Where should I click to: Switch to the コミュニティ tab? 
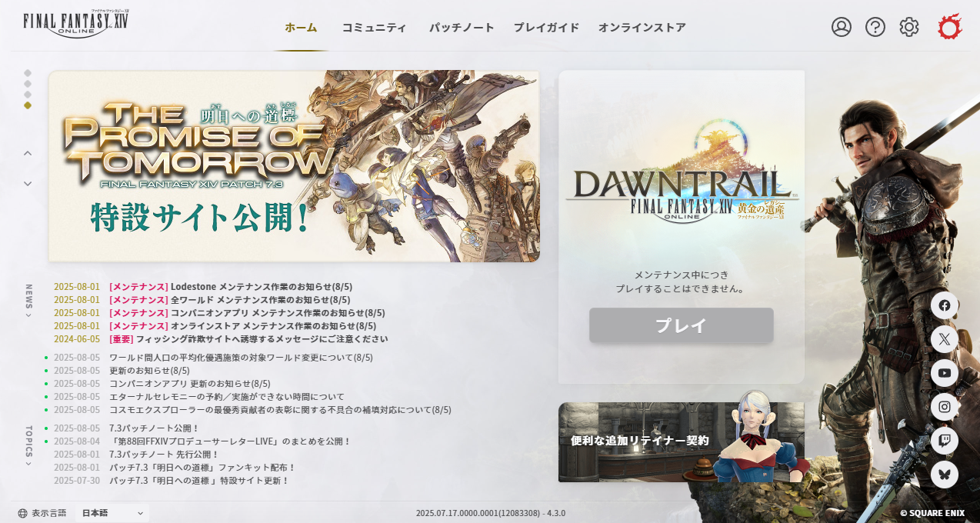click(375, 28)
